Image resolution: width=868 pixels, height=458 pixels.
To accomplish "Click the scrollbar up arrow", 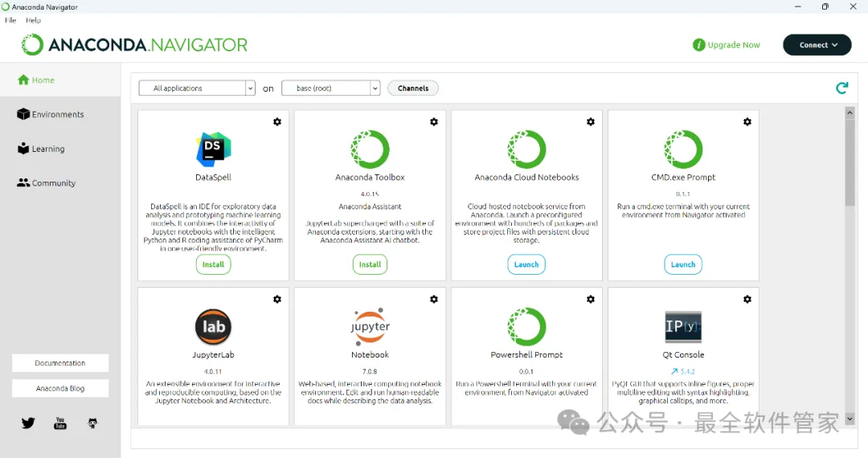I will click(x=850, y=112).
